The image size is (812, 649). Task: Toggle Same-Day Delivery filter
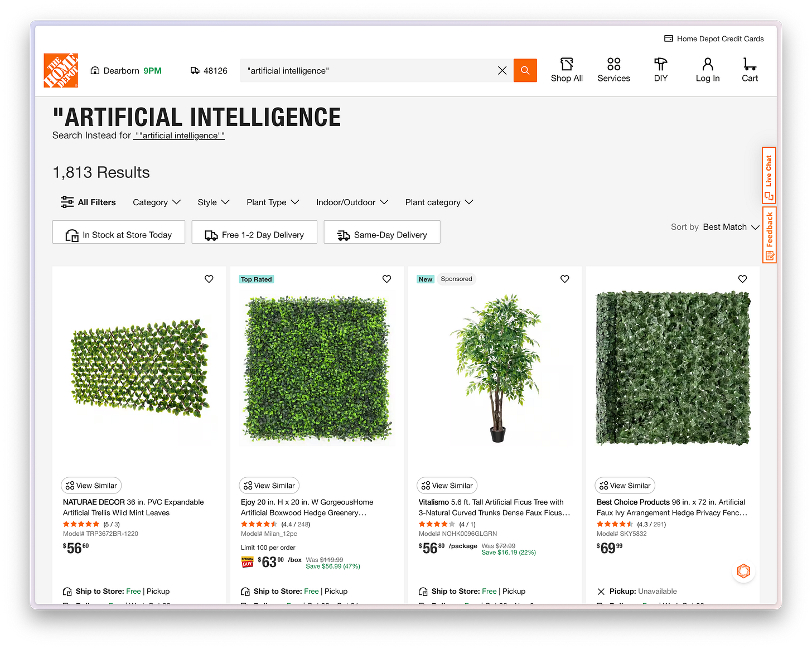coord(382,233)
